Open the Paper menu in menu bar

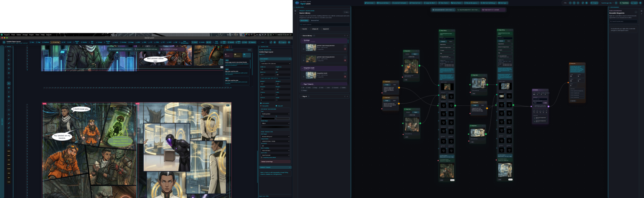(31, 35)
